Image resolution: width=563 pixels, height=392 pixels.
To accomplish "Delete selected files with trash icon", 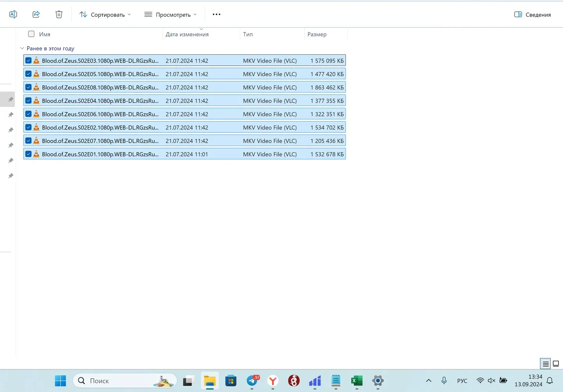I will [59, 14].
